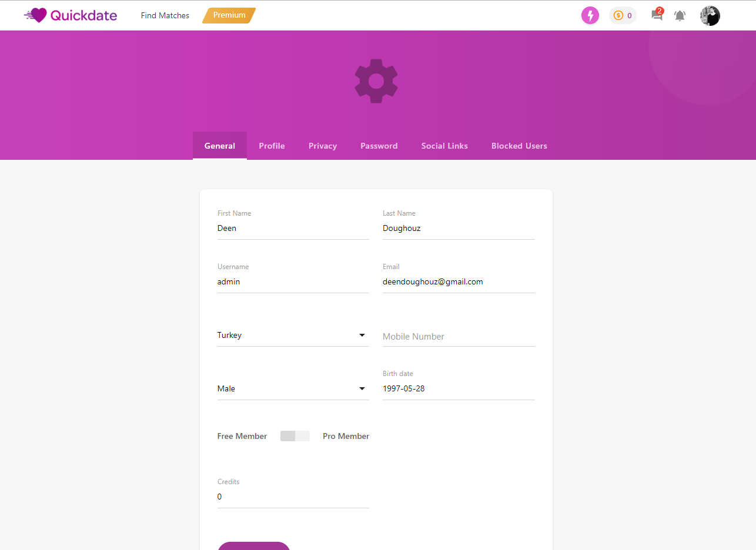The image size is (756, 550).
Task: Click the Birth date field
Action: click(459, 389)
